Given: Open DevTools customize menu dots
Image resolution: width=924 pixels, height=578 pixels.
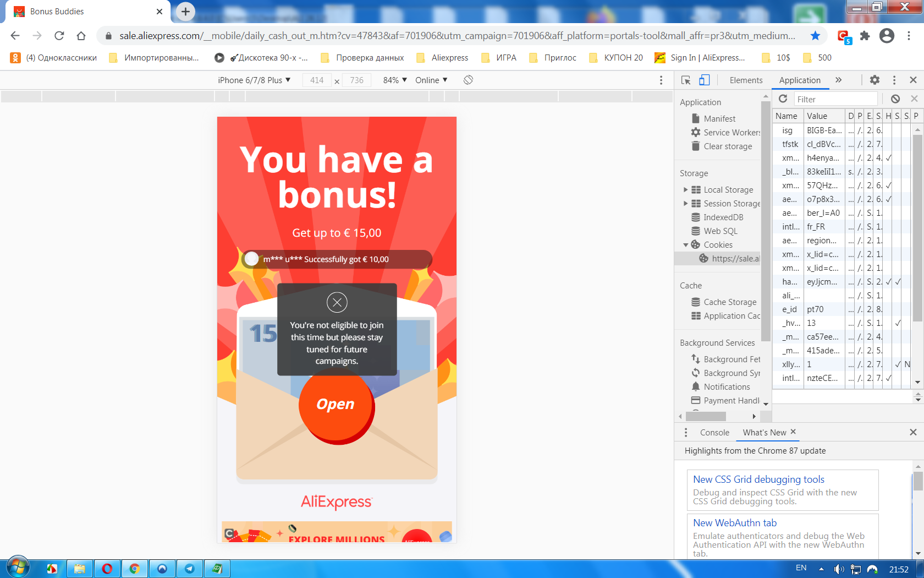Looking at the screenshot, I should coord(894,80).
